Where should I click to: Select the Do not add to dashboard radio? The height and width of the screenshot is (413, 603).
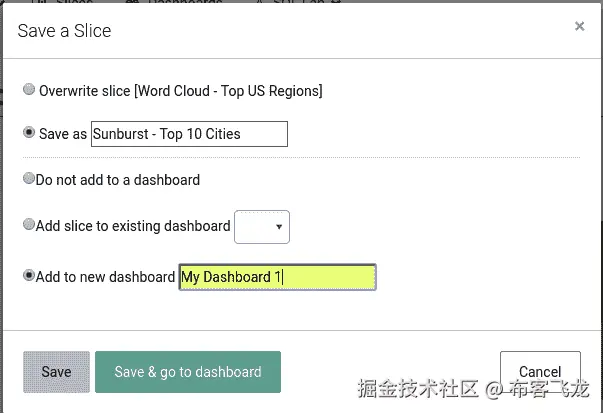point(28,180)
